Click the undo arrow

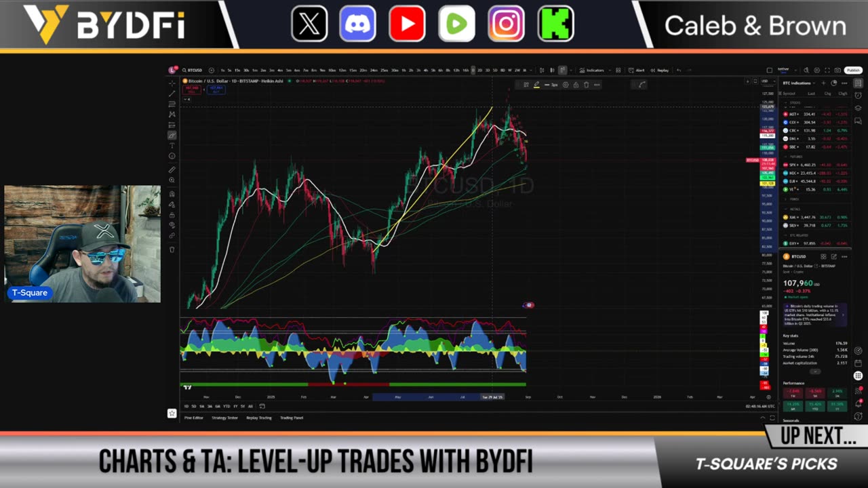click(679, 70)
